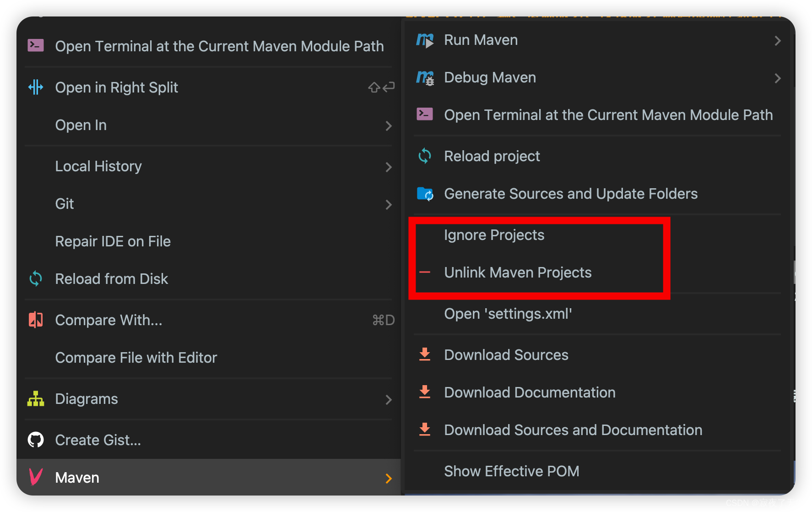
Task: Click the Diagrams hierarchy icon
Action: coord(36,399)
